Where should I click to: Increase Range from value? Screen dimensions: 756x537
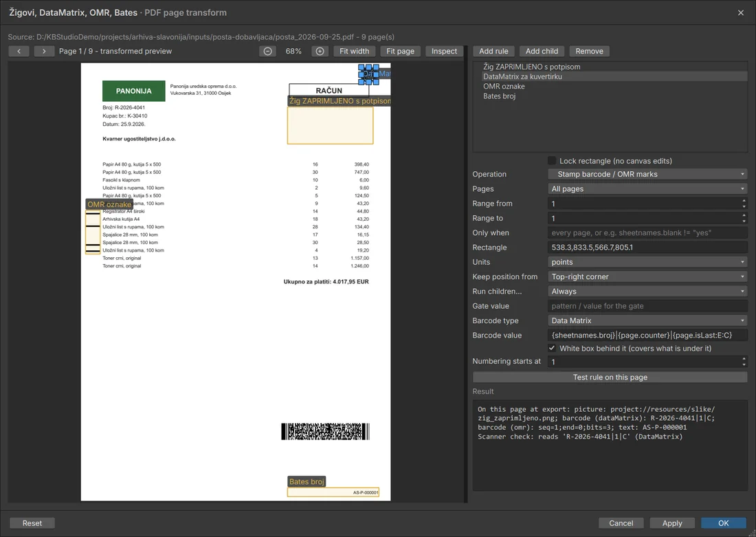click(x=744, y=201)
